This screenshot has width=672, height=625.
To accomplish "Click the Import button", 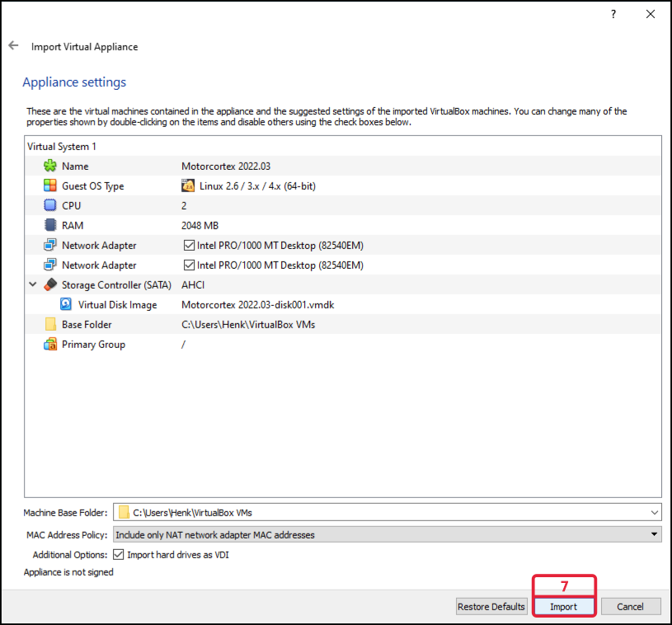I will (563, 607).
